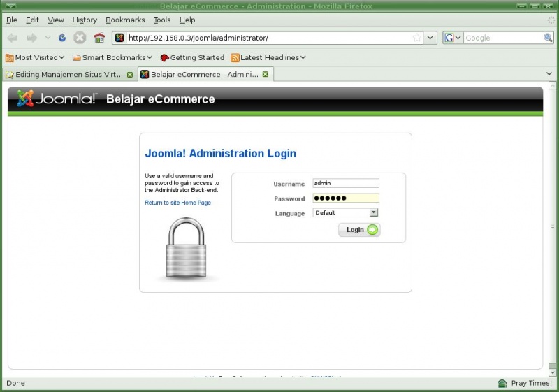Screen dimensions: 559x392
Task: Open the Google search engine selector
Action: click(x=453, y=38)
